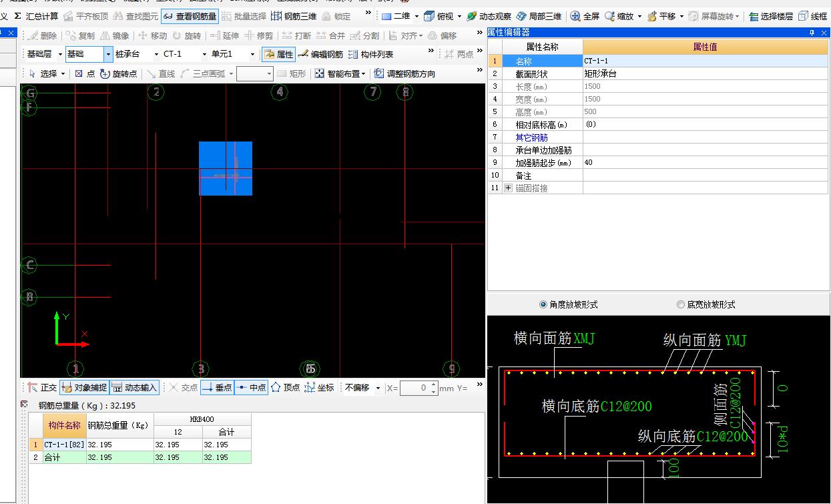Toggle 顶点 vertex snap
The width and height of the screenshot is (831, 504).
(286, 387)
